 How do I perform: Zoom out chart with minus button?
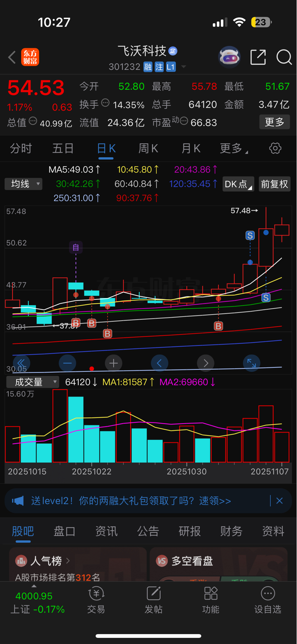coord(67,363)
